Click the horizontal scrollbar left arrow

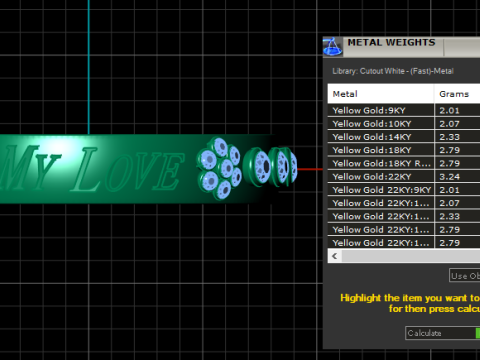coord(335,256)
